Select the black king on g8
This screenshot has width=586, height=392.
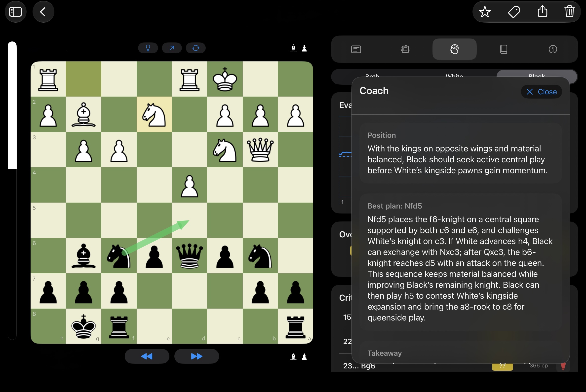pyautogui.click(x=83, y=326)
